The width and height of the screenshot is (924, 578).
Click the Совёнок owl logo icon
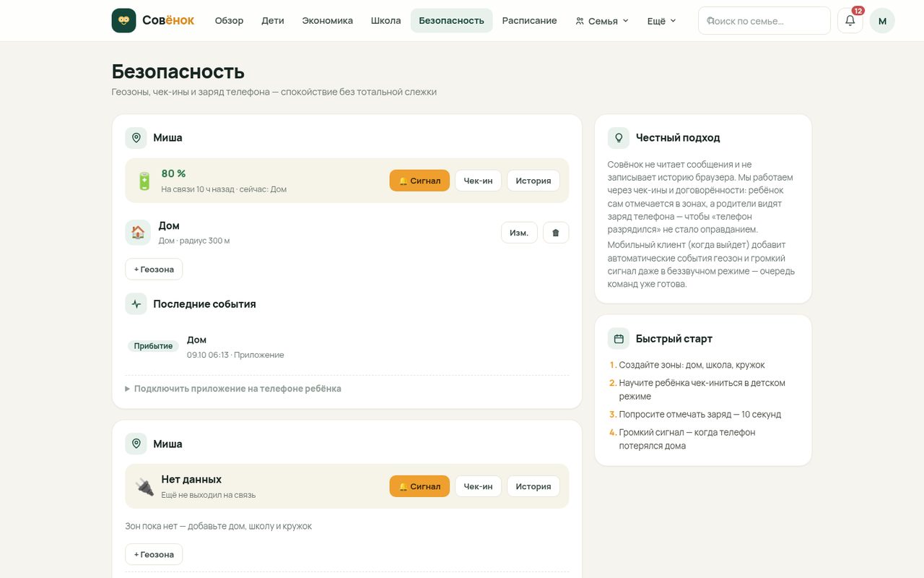coord(123,20)
